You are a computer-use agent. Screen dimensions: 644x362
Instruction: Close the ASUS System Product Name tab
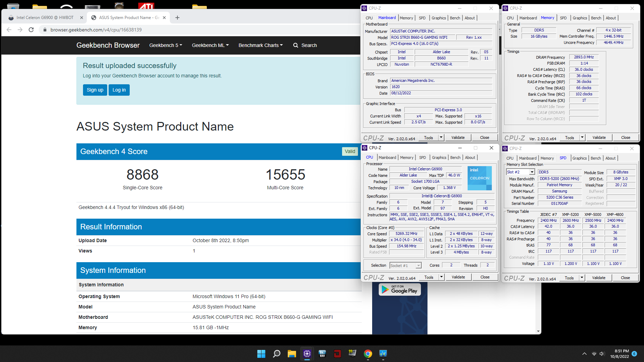164,18
